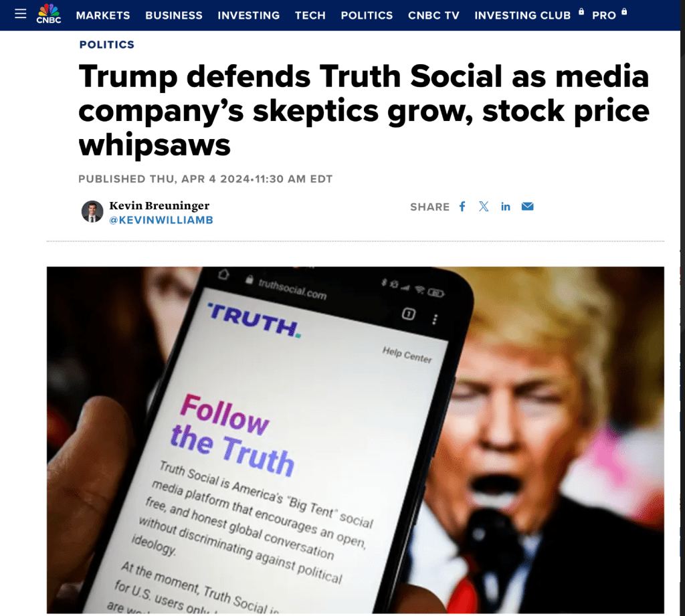Open the Markets menu
685x616 pixels.
tap(103, 15)
